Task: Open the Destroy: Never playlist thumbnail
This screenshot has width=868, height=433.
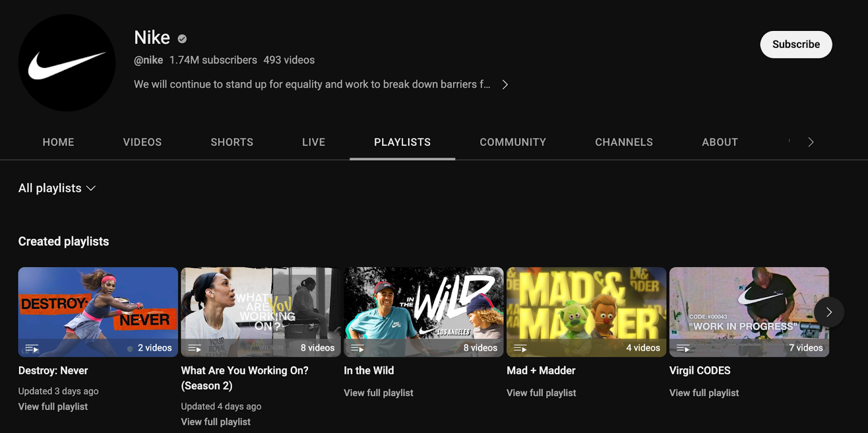Action: (98, 312)
